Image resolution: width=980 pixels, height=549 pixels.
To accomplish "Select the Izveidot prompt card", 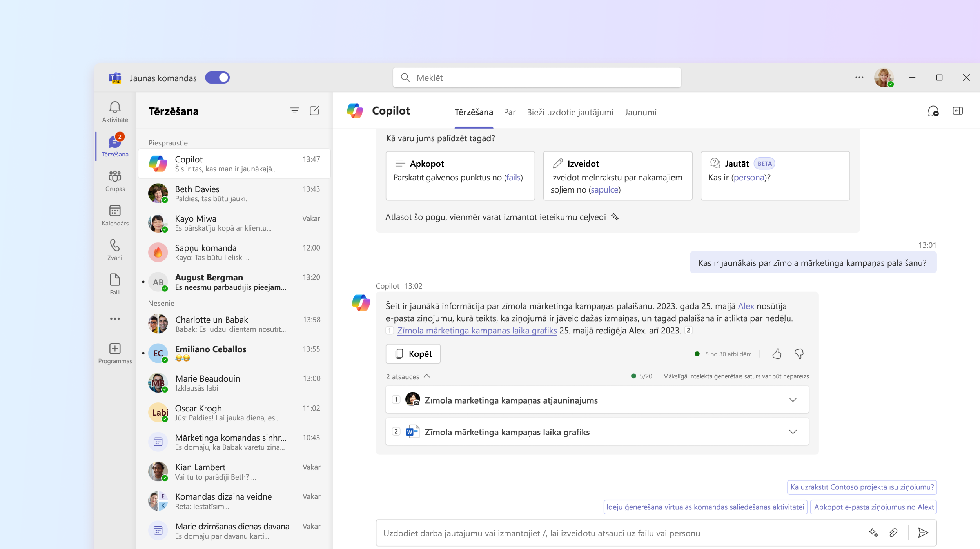I will (x=618, y=176).
